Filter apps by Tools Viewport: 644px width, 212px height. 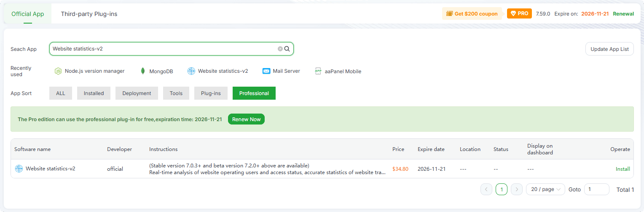(176, 93)
